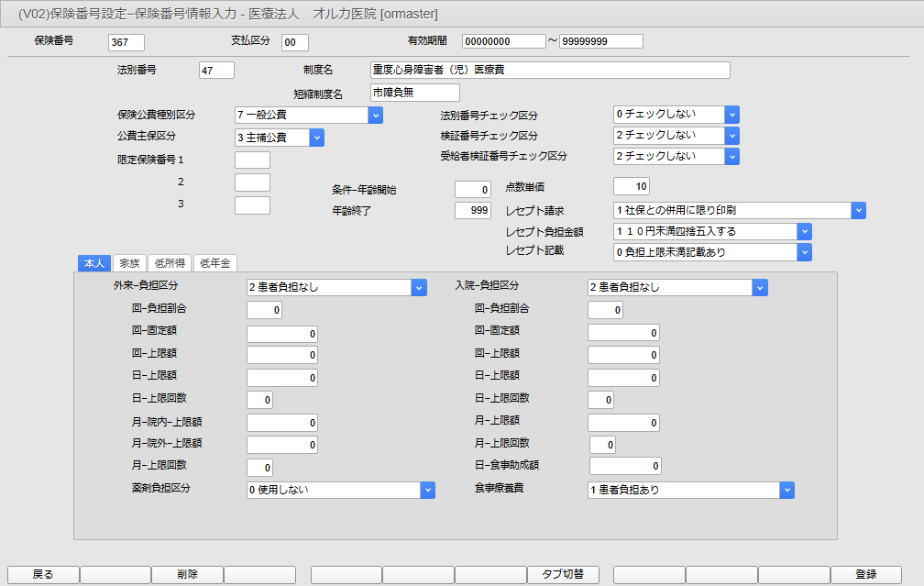Viewport: 924px width, 586px height.
Task: Select the 有効期間 start date field
Action: (x=504, y=41)
